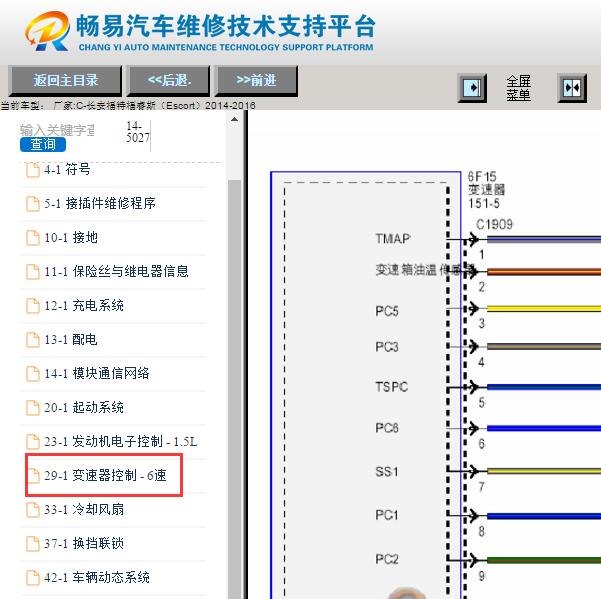This screenshot has width=601, height=599.
Task: Click the expand panel arrow icon
Action: click(473, 88)
